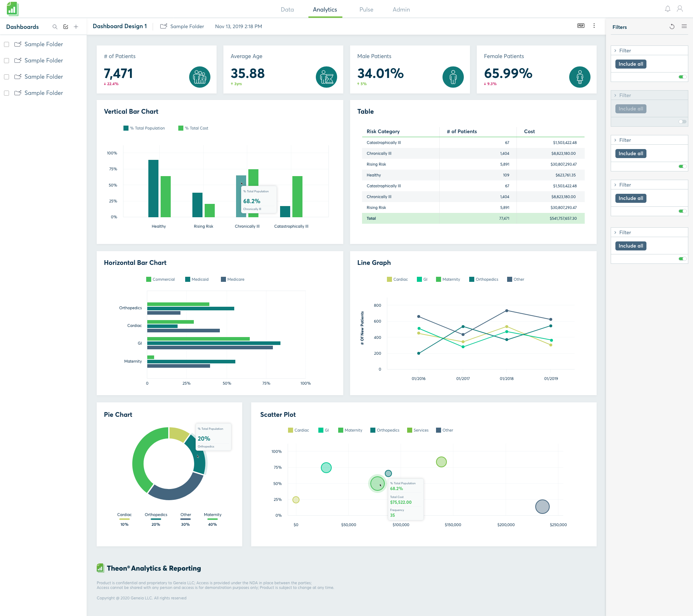Click Include all in the fourth filter
This screenshot has width=693, height=616.
(631, 198)
